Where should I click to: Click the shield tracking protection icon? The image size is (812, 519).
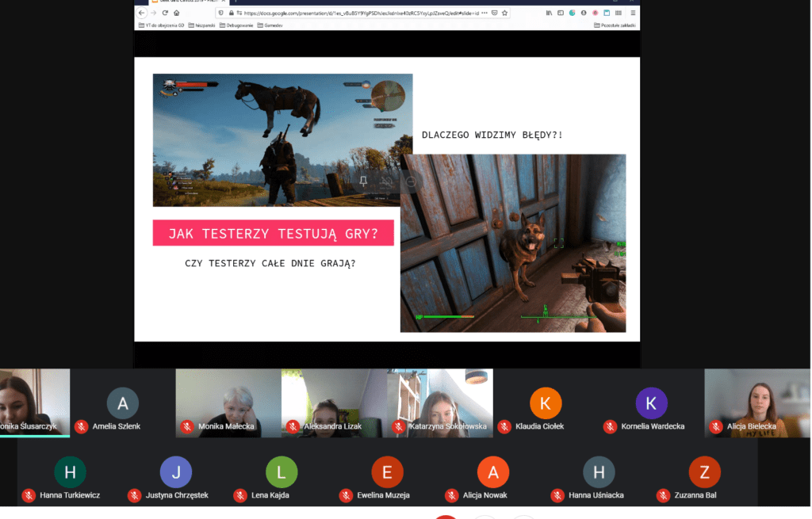click(x=221, y=13)
